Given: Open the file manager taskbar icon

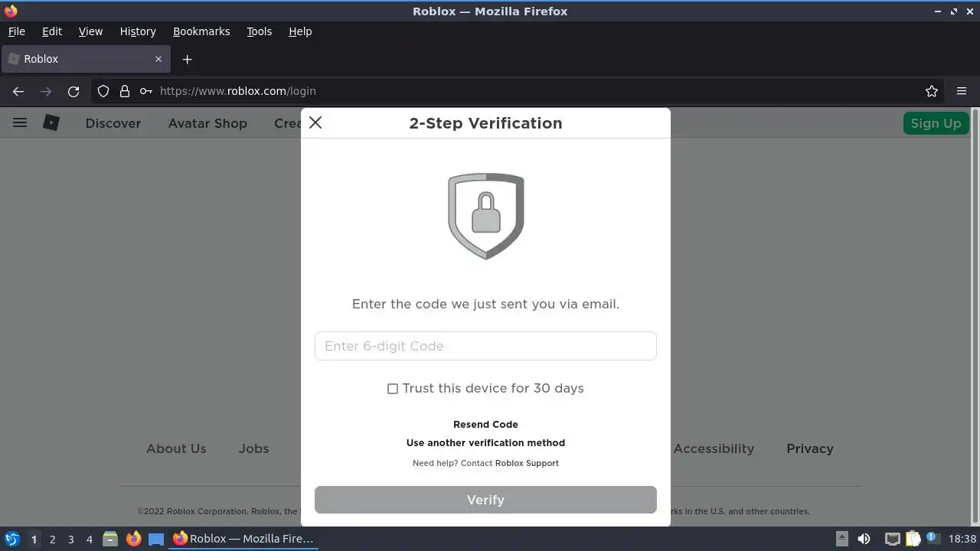Looking at the screenshot, I should (110, 539).
